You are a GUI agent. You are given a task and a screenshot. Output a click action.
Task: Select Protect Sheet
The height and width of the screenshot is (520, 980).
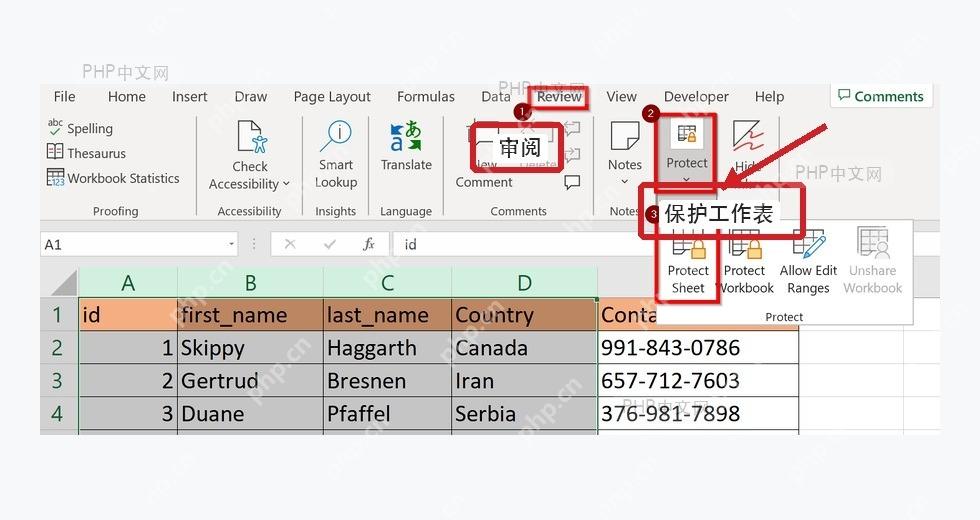pyautogui.click(x=688, y=262)
